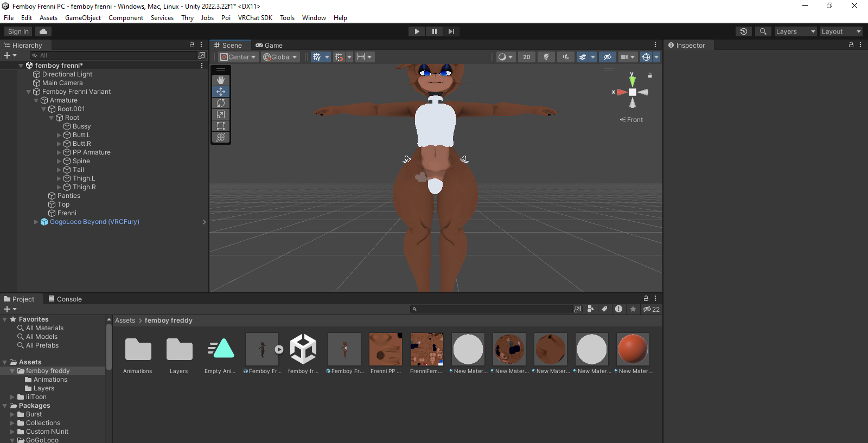The height and width of the screenshot is (443, 868).
Task: Click the Step frame button
Action: tap(451, 31)
